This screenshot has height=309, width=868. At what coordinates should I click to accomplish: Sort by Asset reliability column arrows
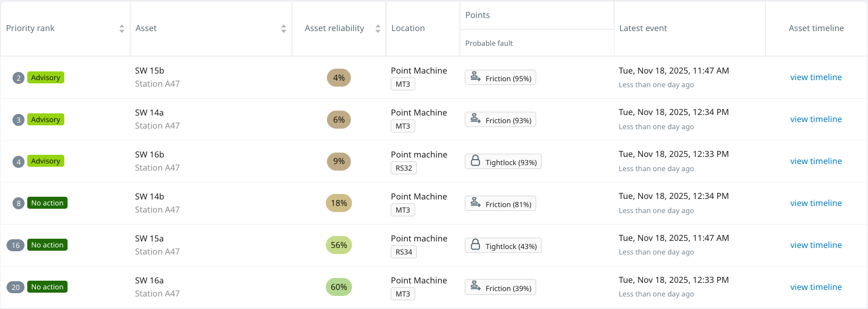378,29
